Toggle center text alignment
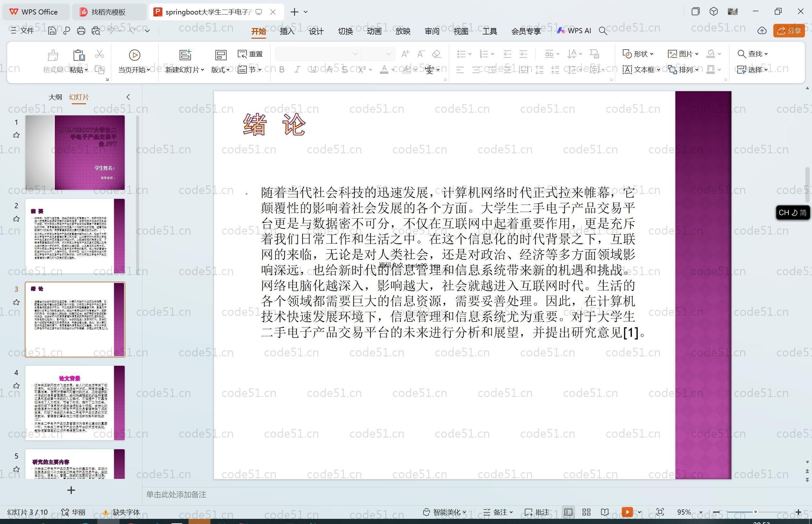The width and height of the screenshot is (812, 524). (x=476, y=70)
